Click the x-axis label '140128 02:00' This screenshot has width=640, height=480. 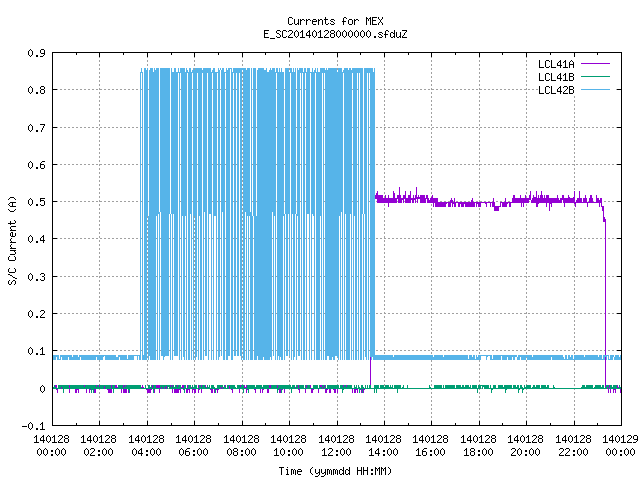98,446
